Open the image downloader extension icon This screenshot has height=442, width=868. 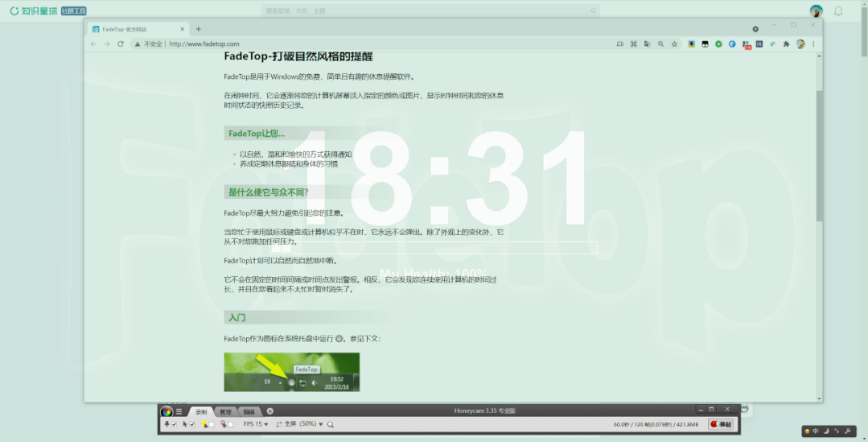click(691, 43)
